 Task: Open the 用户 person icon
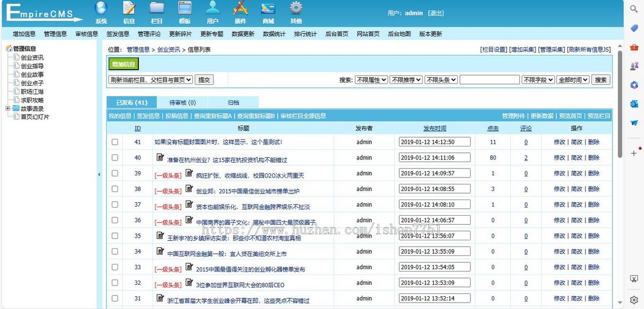tap(213, 8)
